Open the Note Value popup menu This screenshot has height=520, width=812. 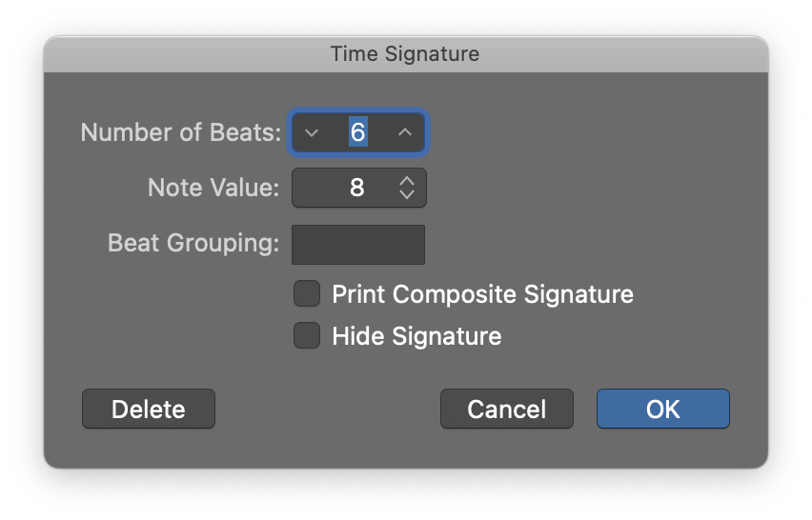point(358,188)
